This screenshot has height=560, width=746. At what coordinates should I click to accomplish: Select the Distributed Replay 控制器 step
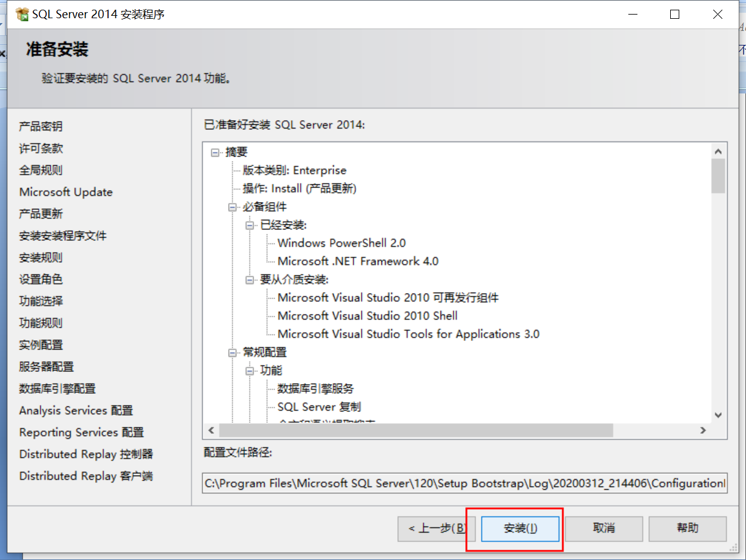[86, 454]
